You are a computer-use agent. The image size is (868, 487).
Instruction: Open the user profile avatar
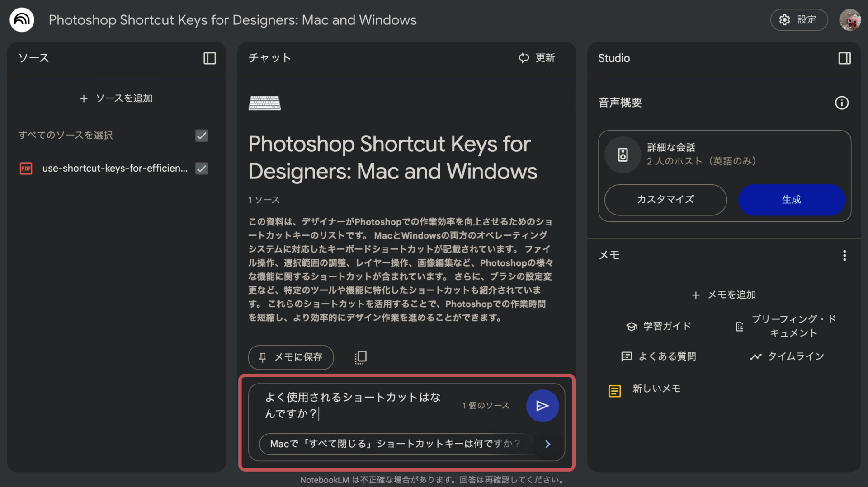(x=850, y=20)
